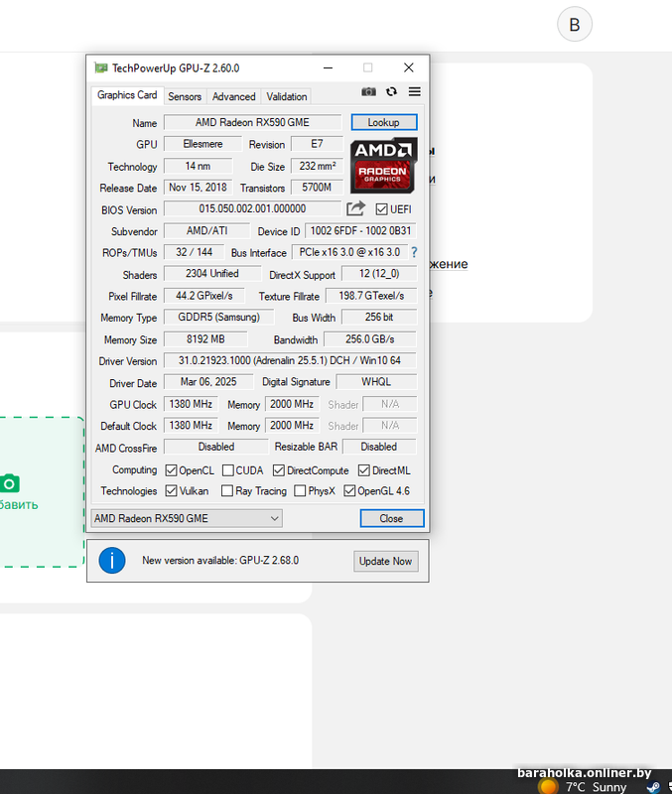Viewport: 672px width, 794px height.
Task: Toggle the PhysX checkbox
Action: (300, 490)
